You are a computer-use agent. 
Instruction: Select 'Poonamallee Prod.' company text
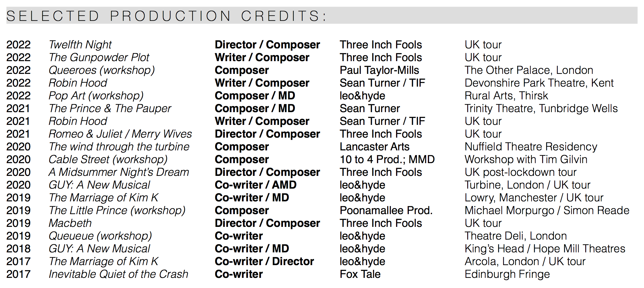pos(386,210)
